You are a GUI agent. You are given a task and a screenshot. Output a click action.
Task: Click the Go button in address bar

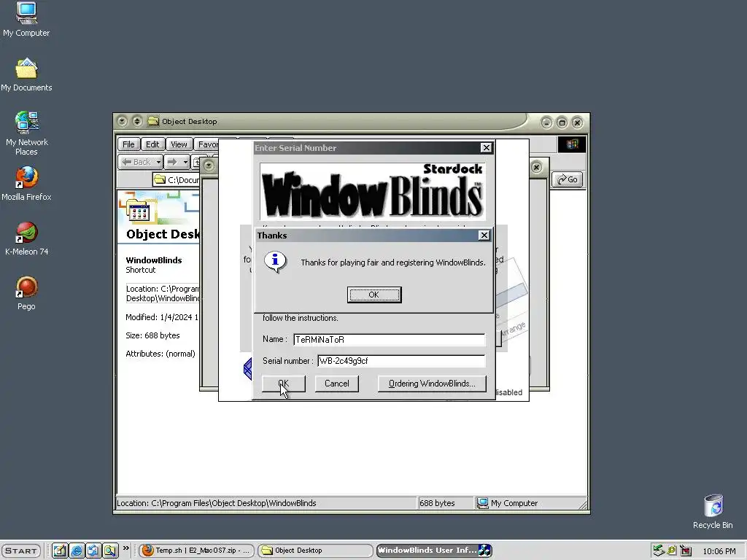568,179
